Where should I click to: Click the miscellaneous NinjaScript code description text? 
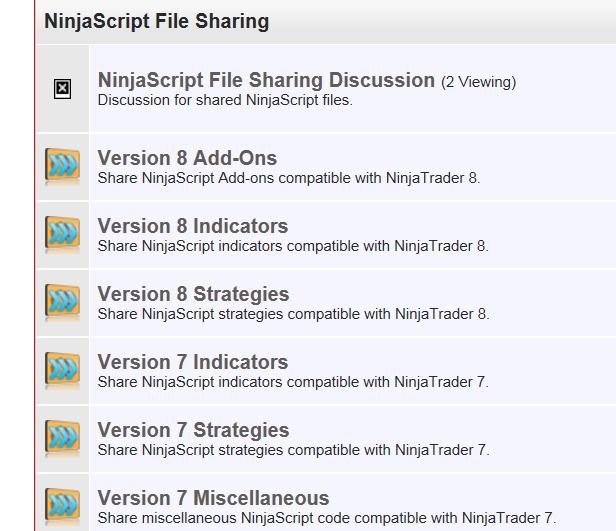pos(326,518)
